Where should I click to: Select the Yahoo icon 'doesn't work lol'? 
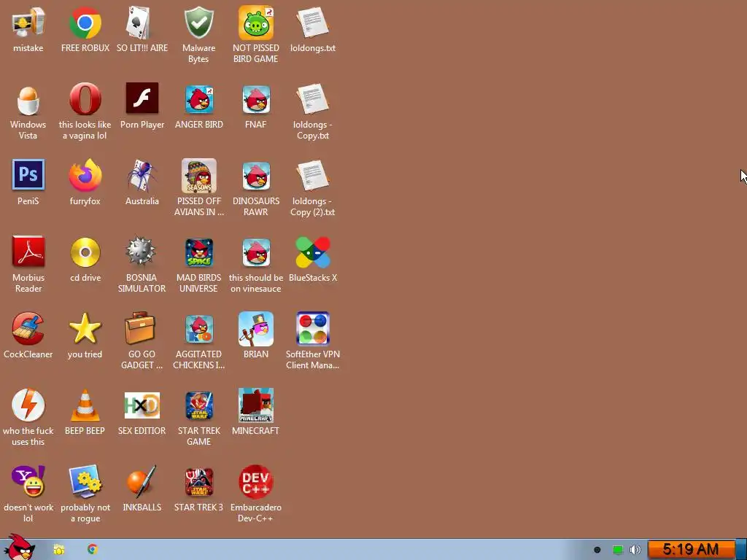tap(28, 481)
